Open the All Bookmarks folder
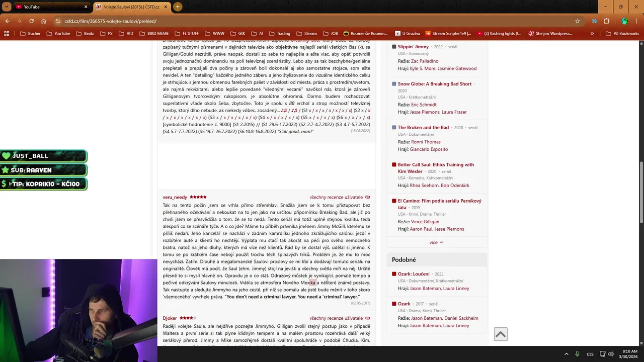 622,34
